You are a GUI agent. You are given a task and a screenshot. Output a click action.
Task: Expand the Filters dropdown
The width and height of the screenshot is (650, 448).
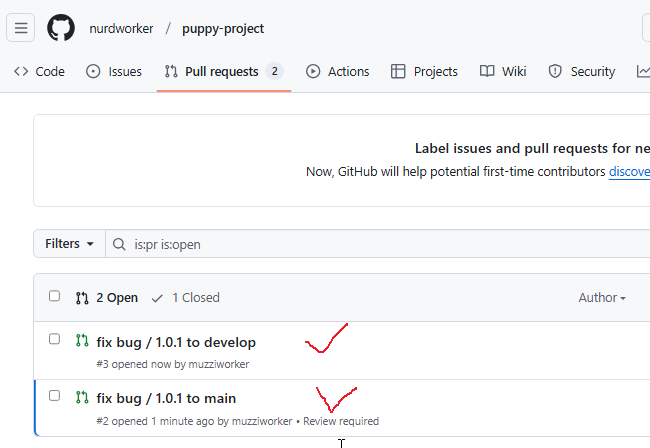click(x=69, y=244)
